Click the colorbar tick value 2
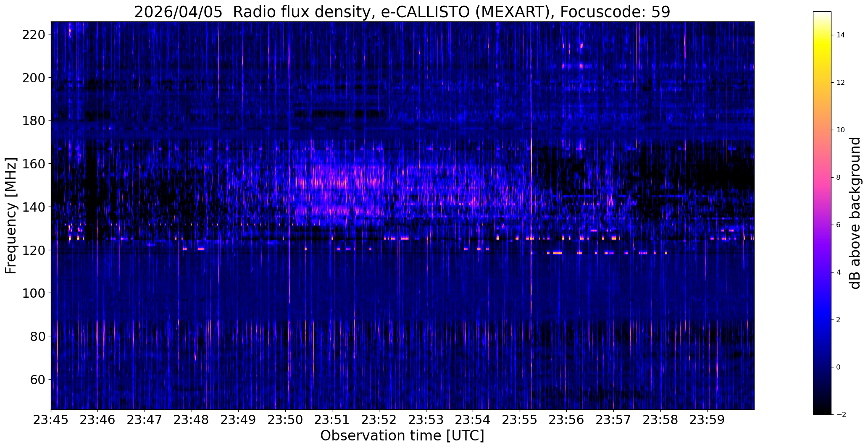 click(x=839, y=320)
